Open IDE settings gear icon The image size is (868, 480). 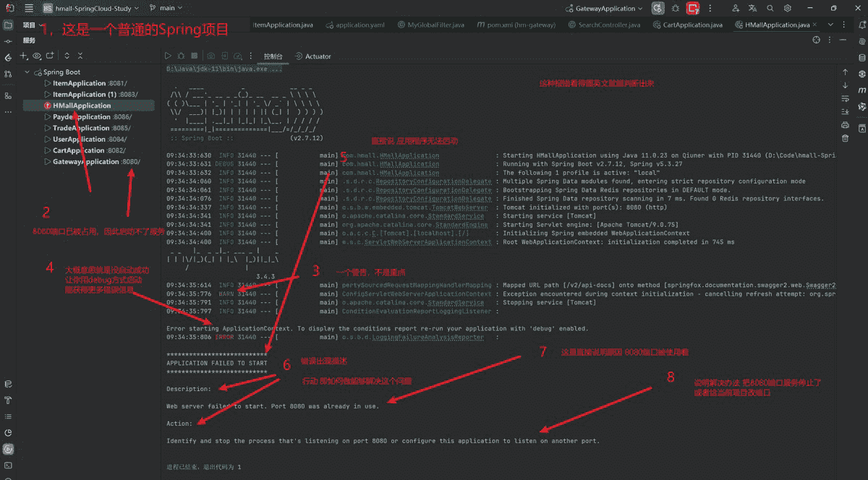[788, 9]
